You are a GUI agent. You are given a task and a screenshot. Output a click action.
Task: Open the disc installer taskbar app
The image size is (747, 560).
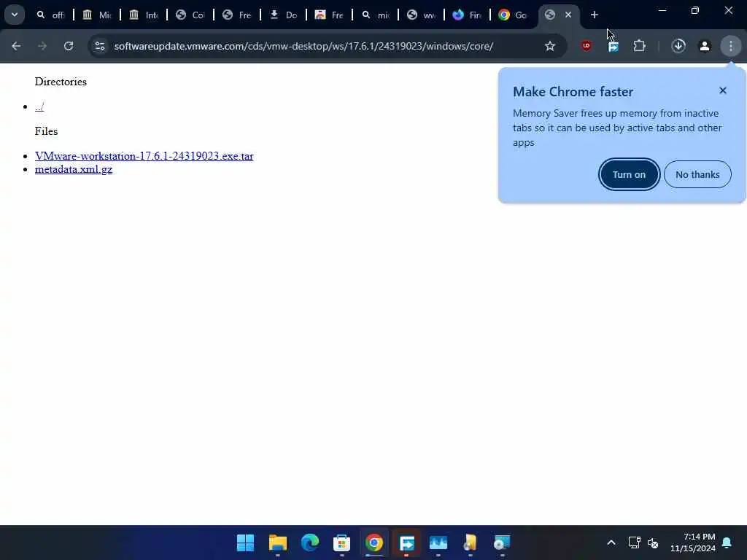point(502,542)
